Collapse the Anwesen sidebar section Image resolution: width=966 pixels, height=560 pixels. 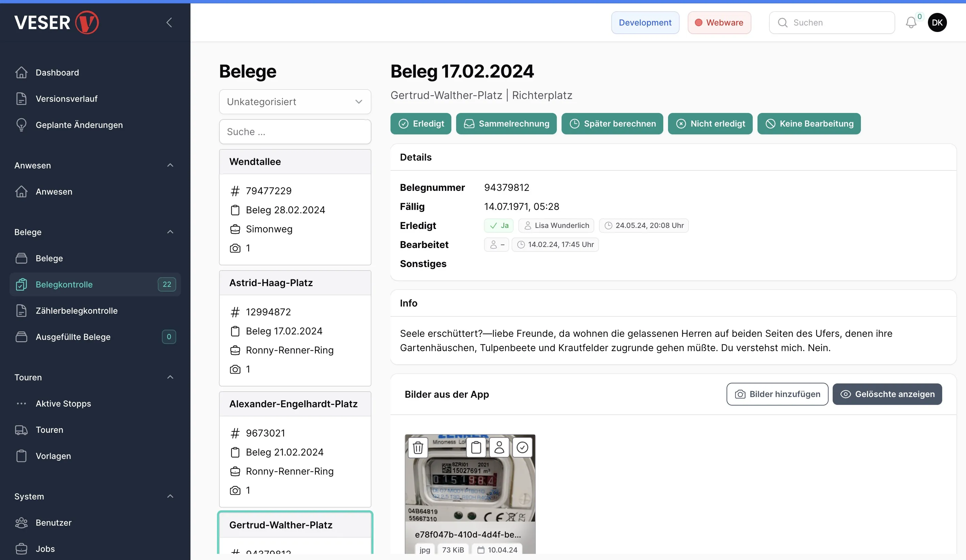(x=170, y=165)
